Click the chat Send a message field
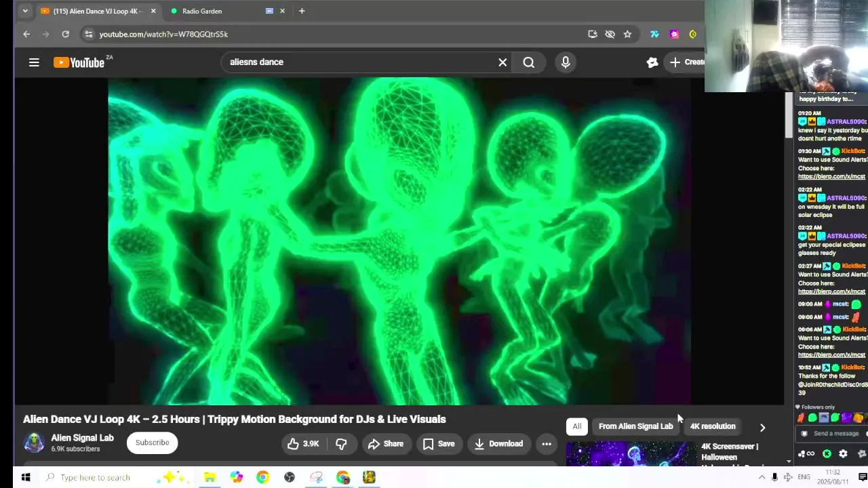The width and height of the screenshot is (868, 488). [831, 434]
